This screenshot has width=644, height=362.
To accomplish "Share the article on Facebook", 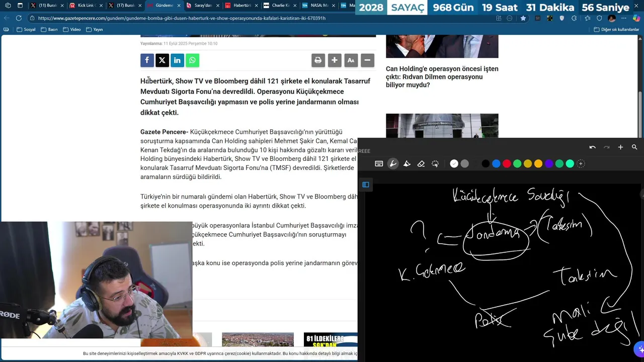I will pos(147,60).
